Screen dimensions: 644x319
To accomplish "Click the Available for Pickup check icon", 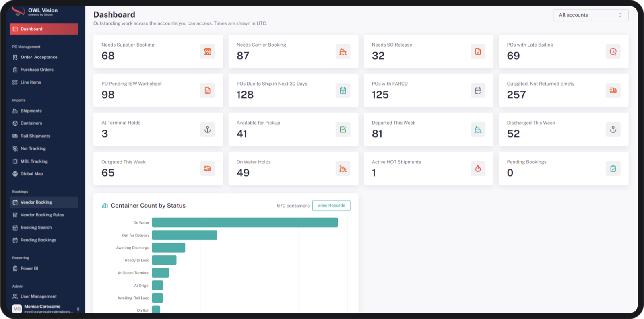I will [x=343, y=130].
